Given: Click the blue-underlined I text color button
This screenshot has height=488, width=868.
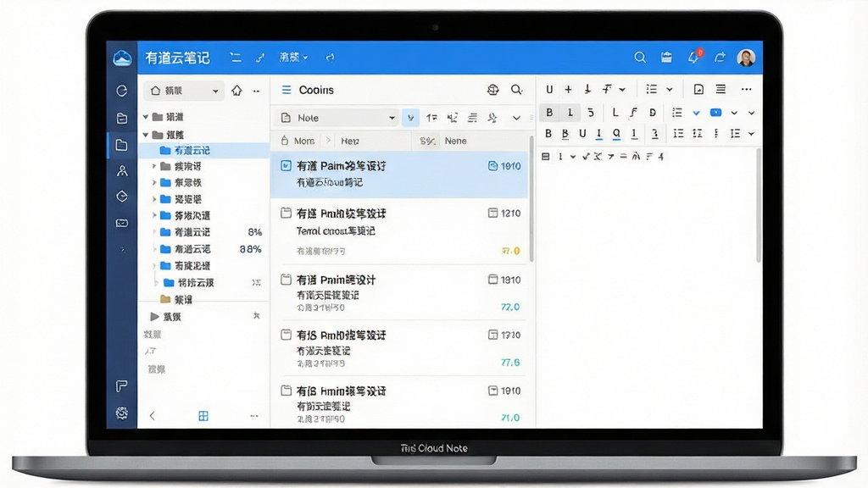Looking at the screenshot, I should click(x=598, y=134).
